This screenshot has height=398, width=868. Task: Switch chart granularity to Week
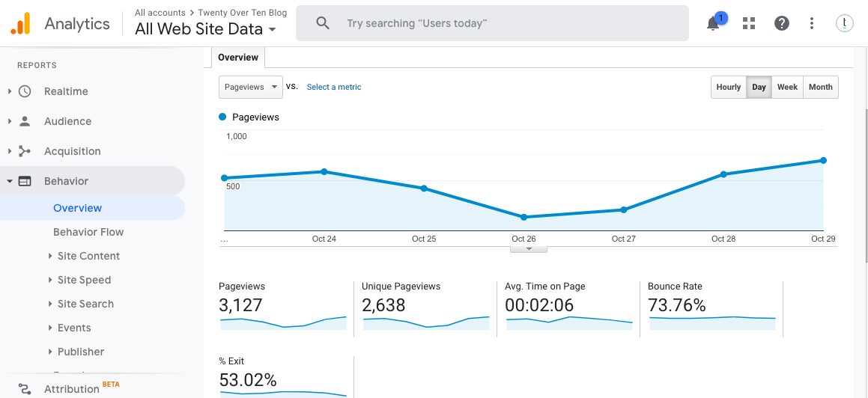pyautogui.click(x=787, y=88)
